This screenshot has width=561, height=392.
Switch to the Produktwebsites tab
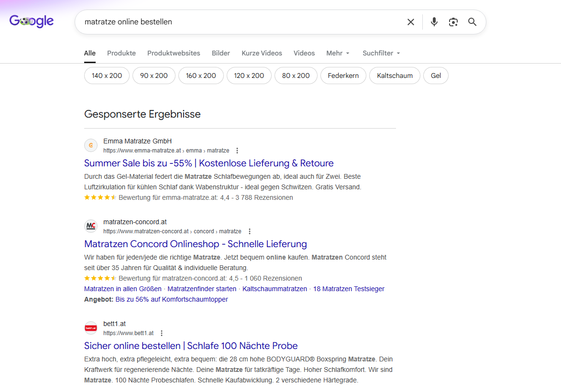174,53
